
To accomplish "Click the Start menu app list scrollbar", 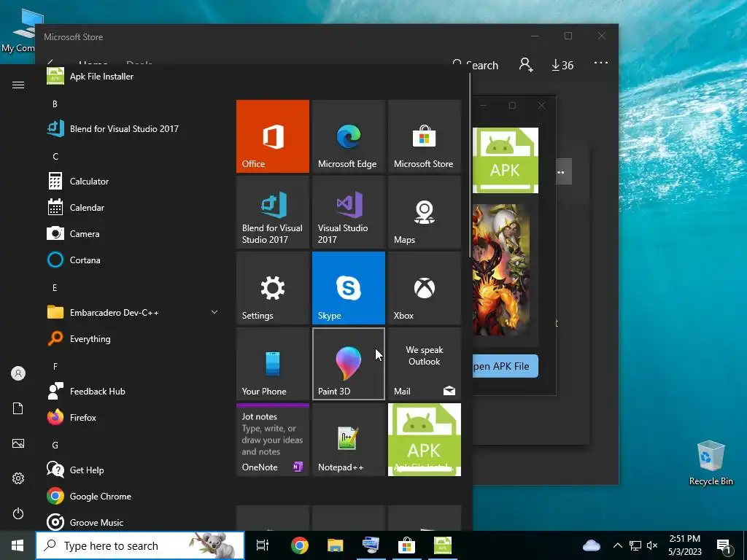I will [470, 164].
